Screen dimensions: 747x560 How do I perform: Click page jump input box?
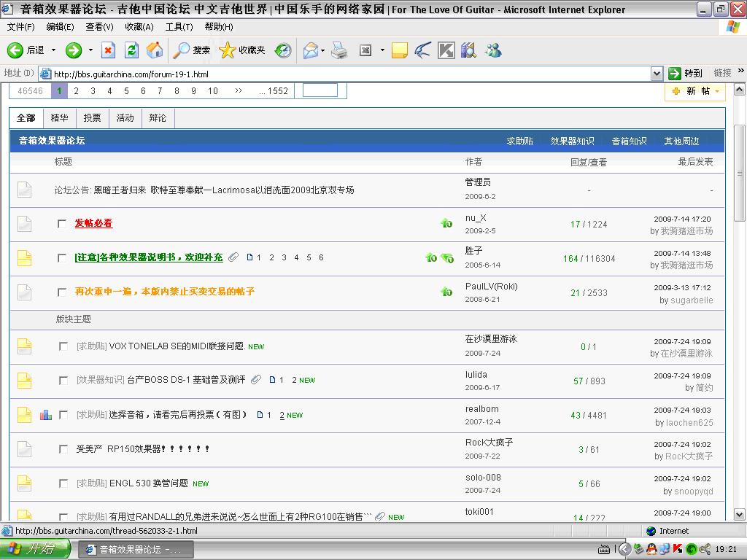(320, 90)
